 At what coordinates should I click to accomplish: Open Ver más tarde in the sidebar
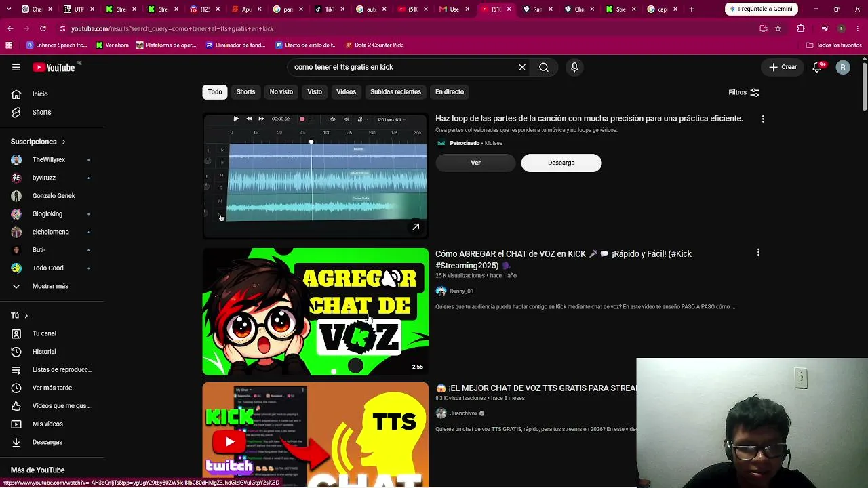[52, 388]
